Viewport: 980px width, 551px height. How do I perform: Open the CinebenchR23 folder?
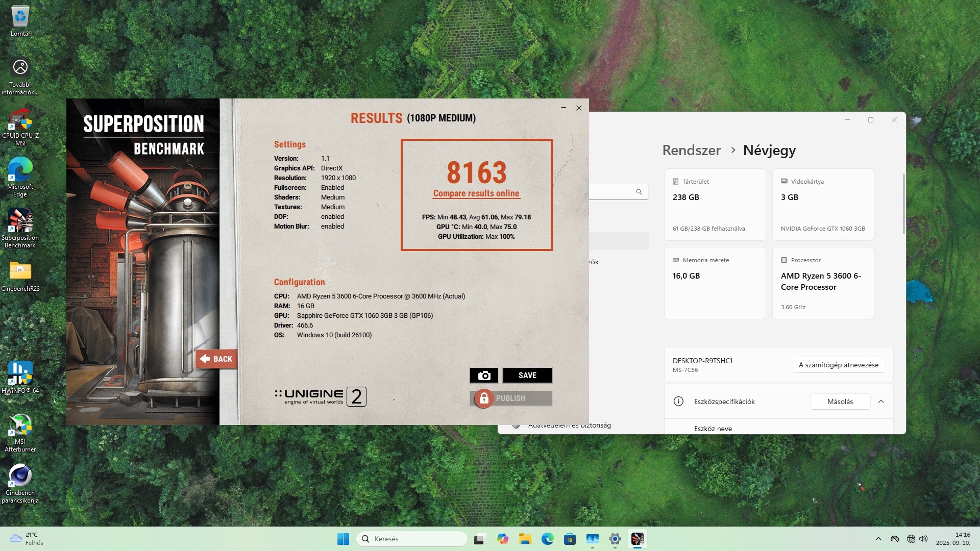pyautogui.click(x=20, y=271)
